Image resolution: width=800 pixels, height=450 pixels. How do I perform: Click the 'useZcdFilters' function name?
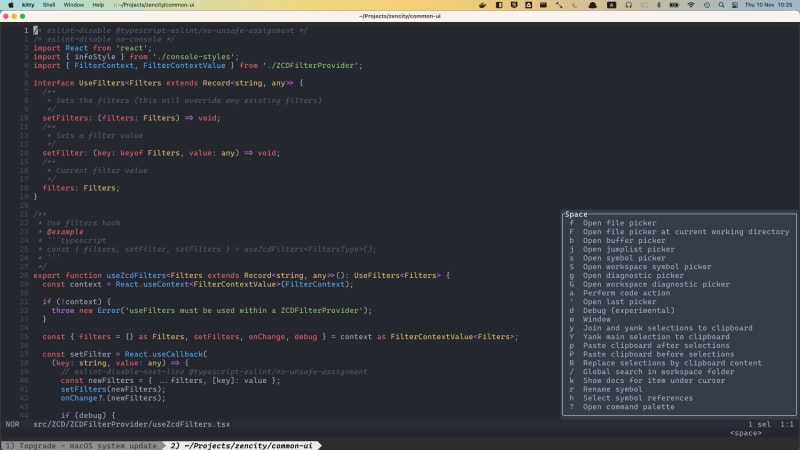(x=136, y=276)
